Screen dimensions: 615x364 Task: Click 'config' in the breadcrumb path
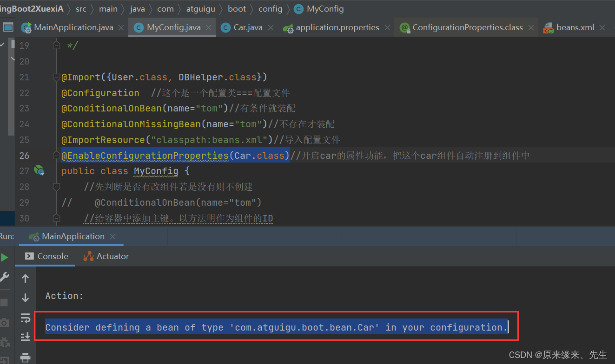point(270,9)
